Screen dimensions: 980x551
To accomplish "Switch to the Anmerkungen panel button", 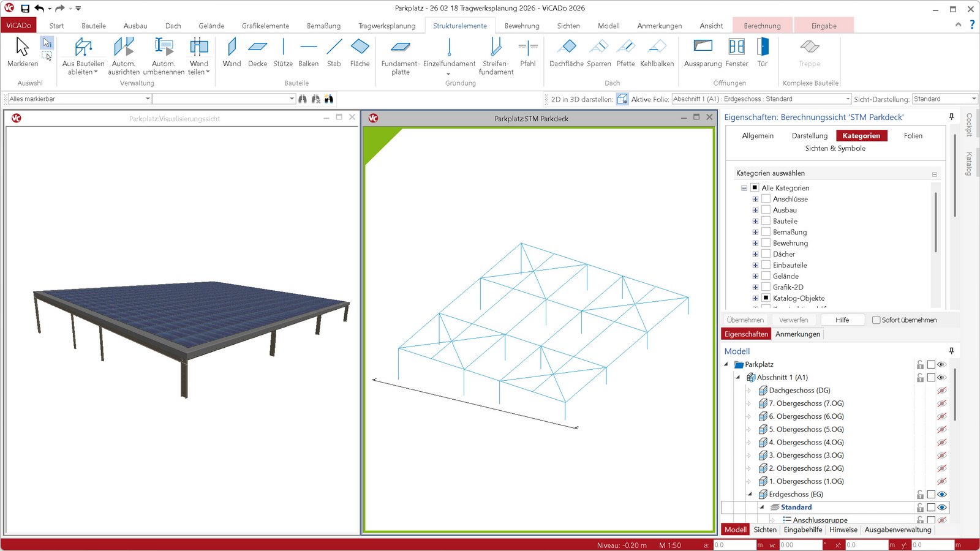I will click(x=797, y=334).
